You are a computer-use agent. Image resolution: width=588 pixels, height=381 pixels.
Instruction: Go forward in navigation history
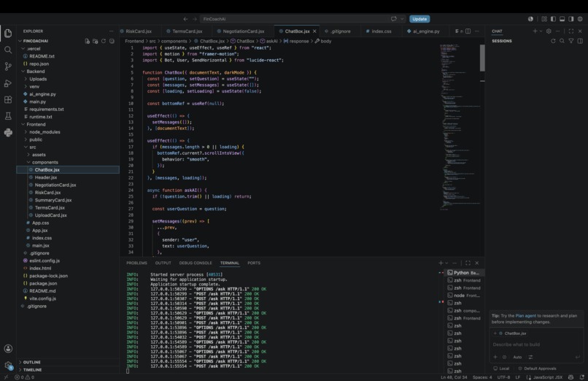(x=195, y=19)
